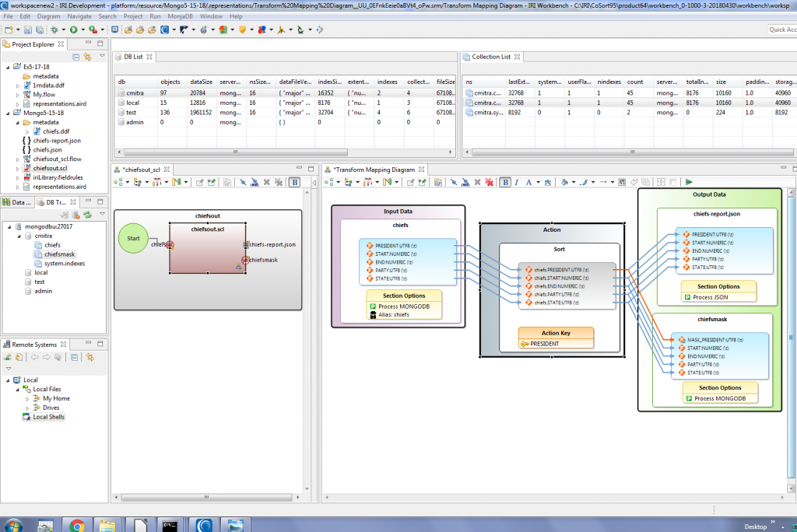Collapse the cmitra database node in DB Tree
The height and width of the screenshot is (532, 797).
coord(19,236)
